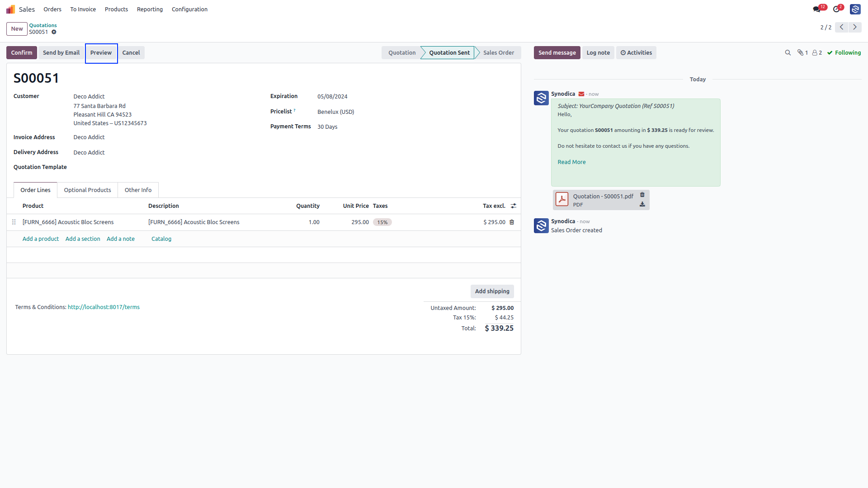Open the user company avatar menu
Screen dimensions: 868x488
click(855, 9)
